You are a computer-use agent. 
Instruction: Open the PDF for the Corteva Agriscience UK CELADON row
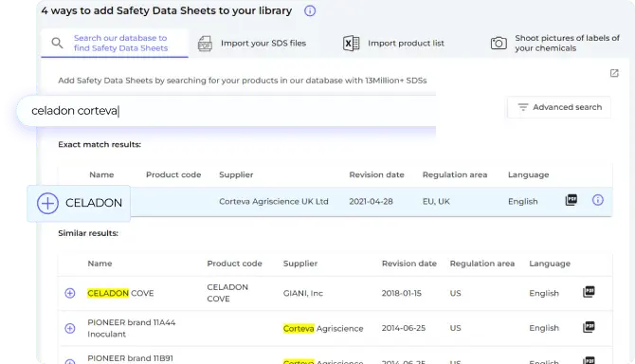point(571,200)
